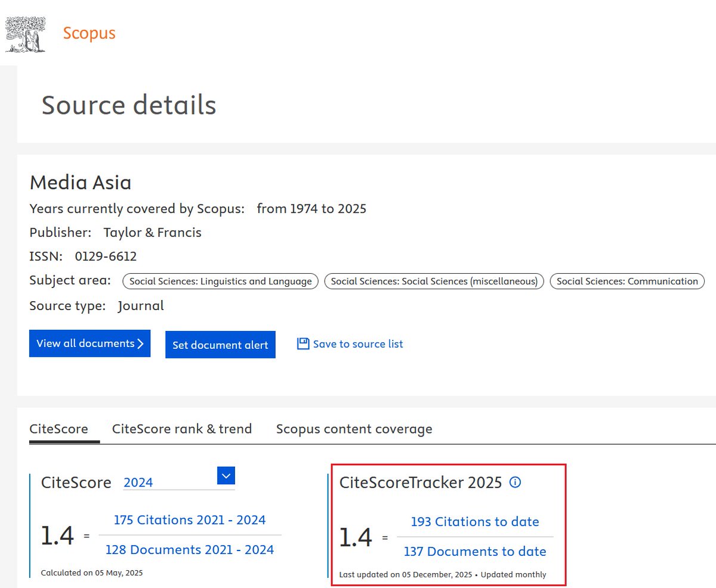Viewport: 716px width, 588px height.
Task: Click View all documents button
Action: (89, 343)
